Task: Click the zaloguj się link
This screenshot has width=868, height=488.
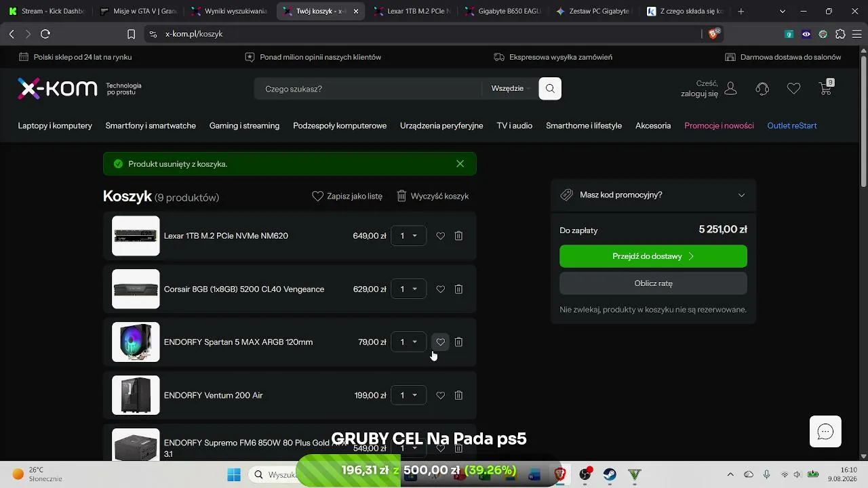Action: pyautogui.click(x=699, y=94)
